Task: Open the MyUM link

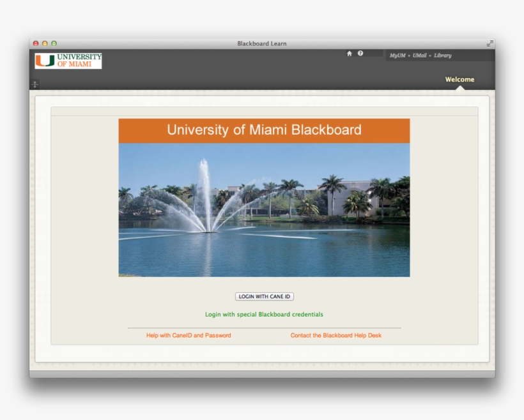Action: 397,56
